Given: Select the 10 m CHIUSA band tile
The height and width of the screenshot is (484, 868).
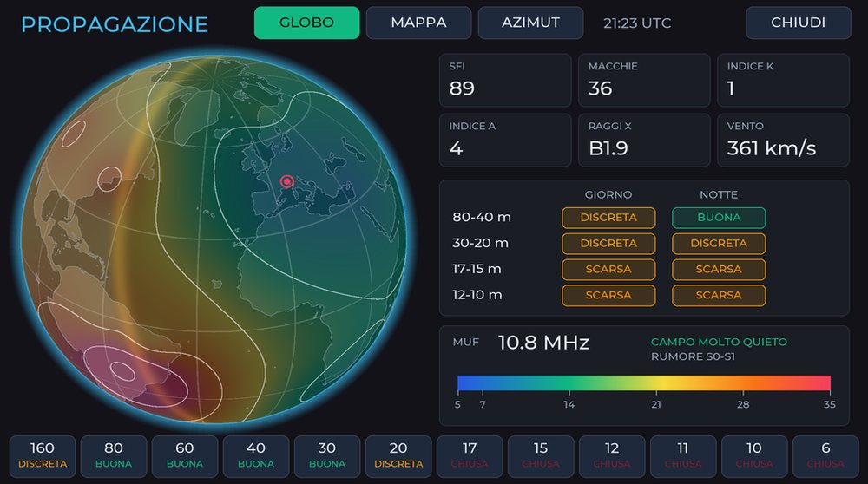Looking at the screenshot, I should [x=754, y=456].
